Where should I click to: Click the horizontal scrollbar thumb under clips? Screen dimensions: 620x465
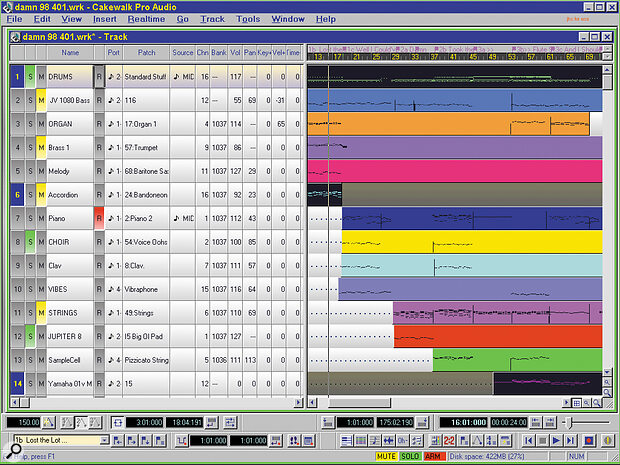click(x=359, y=403)
